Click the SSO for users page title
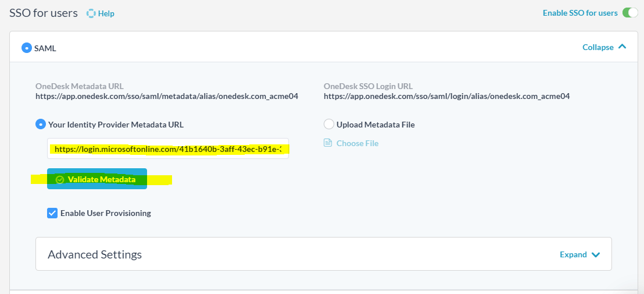The width and height of the screenshot is (644, 294). click(x=44, y=13)
